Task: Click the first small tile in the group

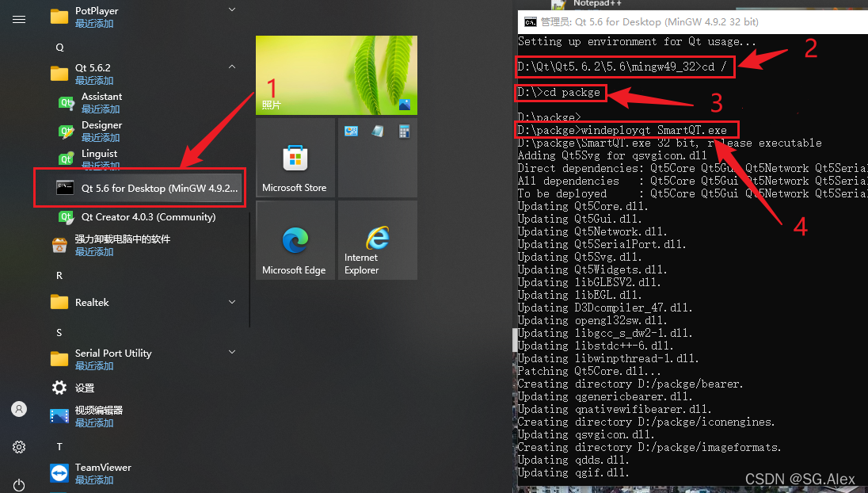Action: click(351, 132)
